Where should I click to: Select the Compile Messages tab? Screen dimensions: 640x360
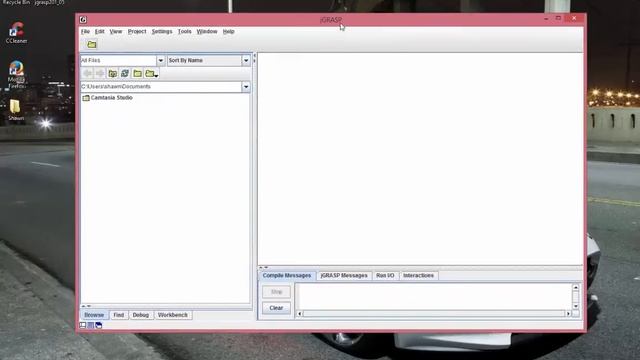click(287, 276)
